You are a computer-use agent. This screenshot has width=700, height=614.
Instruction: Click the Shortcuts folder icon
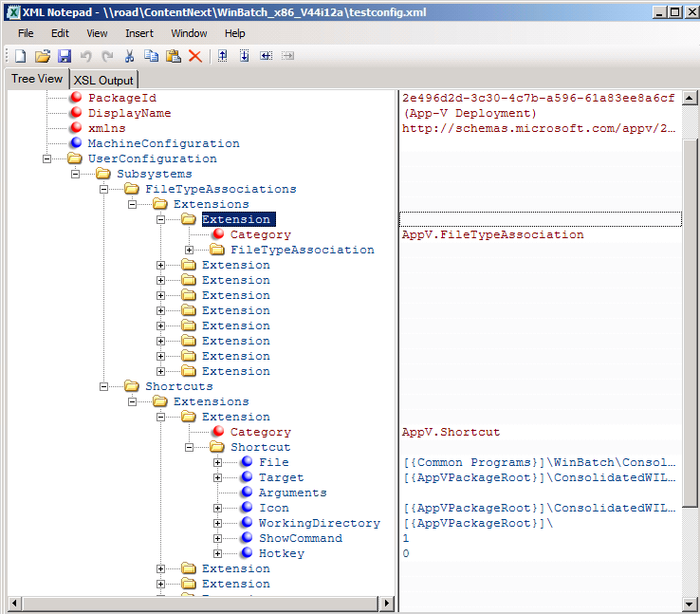pyautogui.click(x=132, y=386)
